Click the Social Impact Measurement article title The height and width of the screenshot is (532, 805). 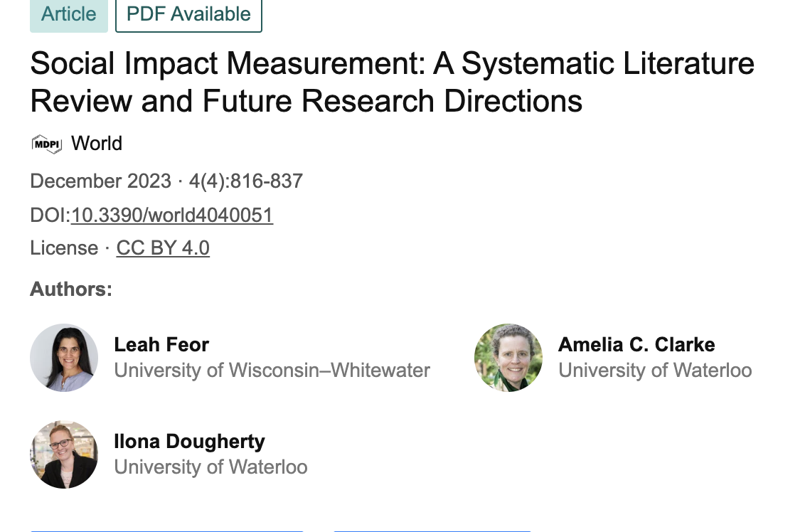pos(391,83)
